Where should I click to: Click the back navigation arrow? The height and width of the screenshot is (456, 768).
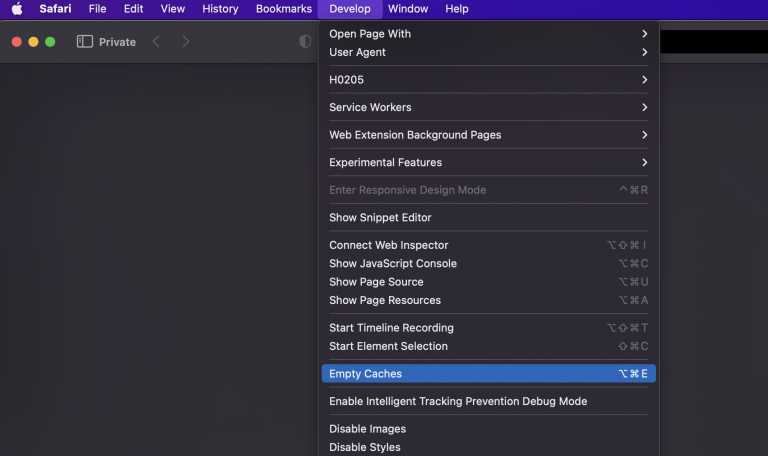[x=156, y=42]
